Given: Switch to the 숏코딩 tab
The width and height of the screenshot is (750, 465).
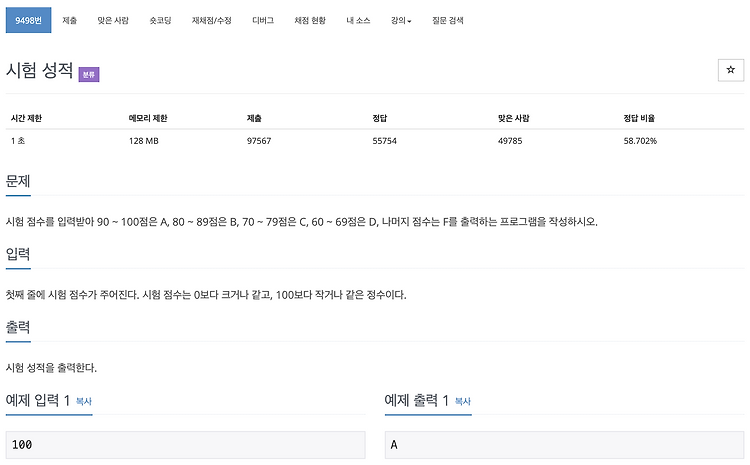Looking at the screenshot, I should (x=160, y=20).
